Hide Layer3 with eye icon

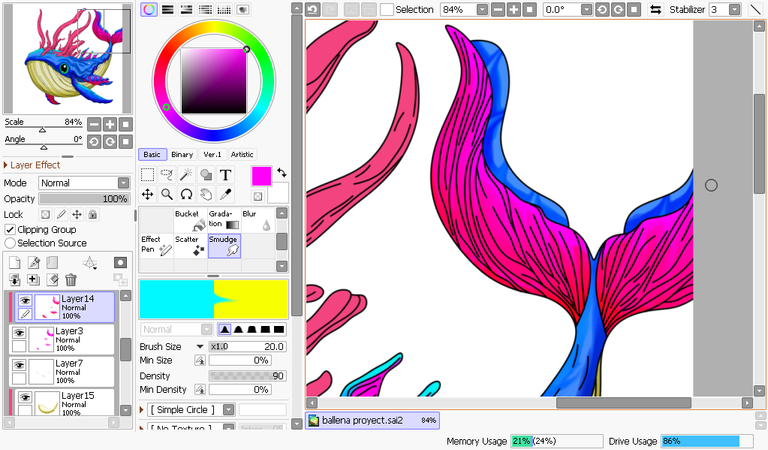[19, 333]
